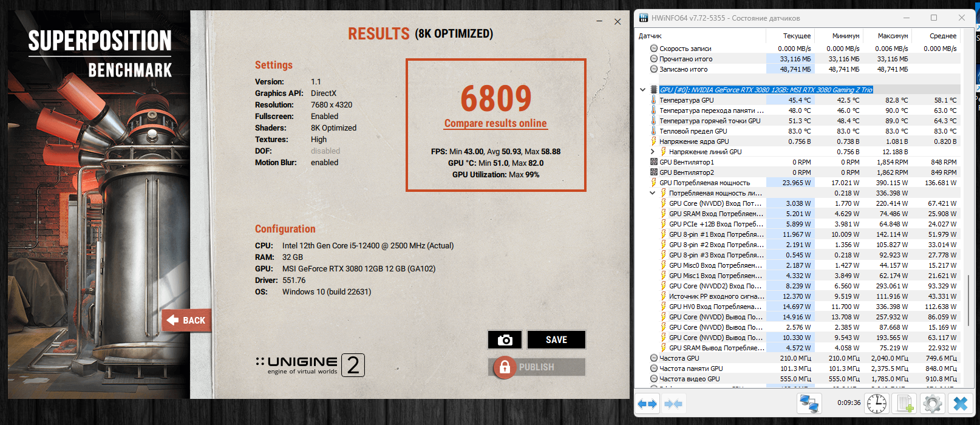
Task: Click the SAVE results button
Action: pos(556,340)
